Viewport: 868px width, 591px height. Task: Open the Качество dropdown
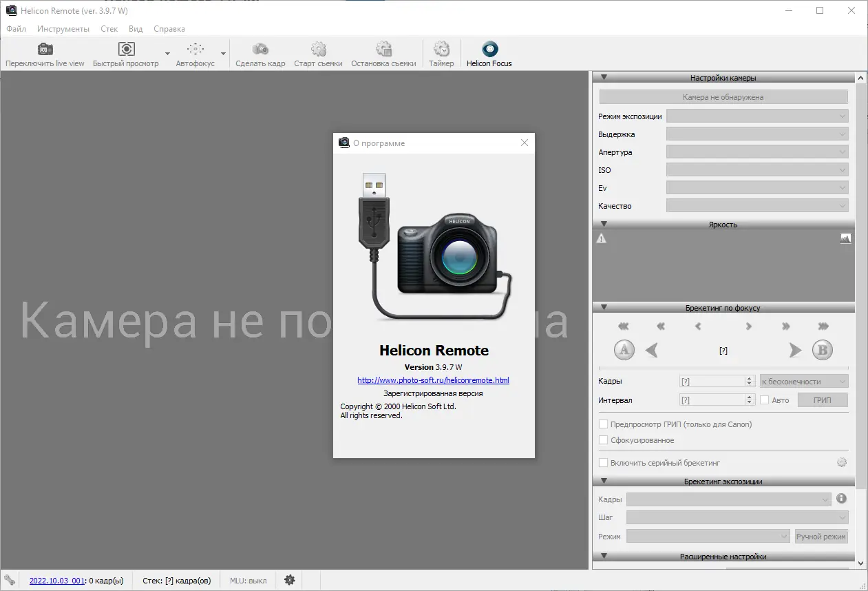757,206
